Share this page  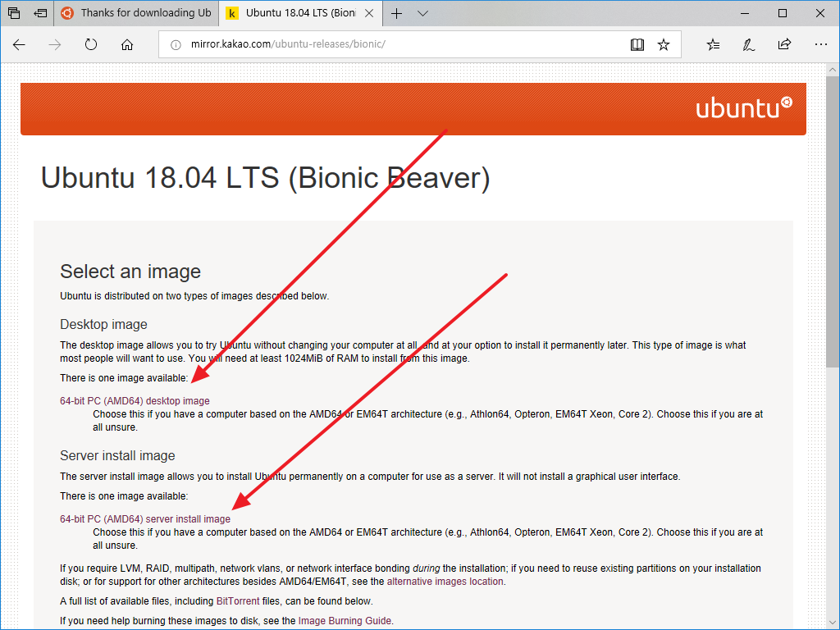click(784, 44)
